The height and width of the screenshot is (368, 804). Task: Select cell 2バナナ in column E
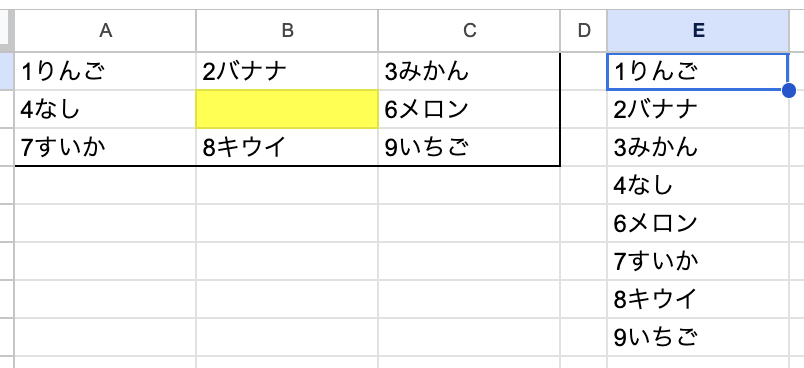point(698,109)
